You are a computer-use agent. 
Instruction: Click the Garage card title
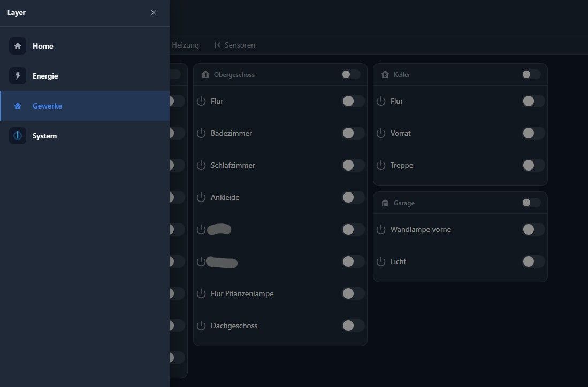point(404,204)
